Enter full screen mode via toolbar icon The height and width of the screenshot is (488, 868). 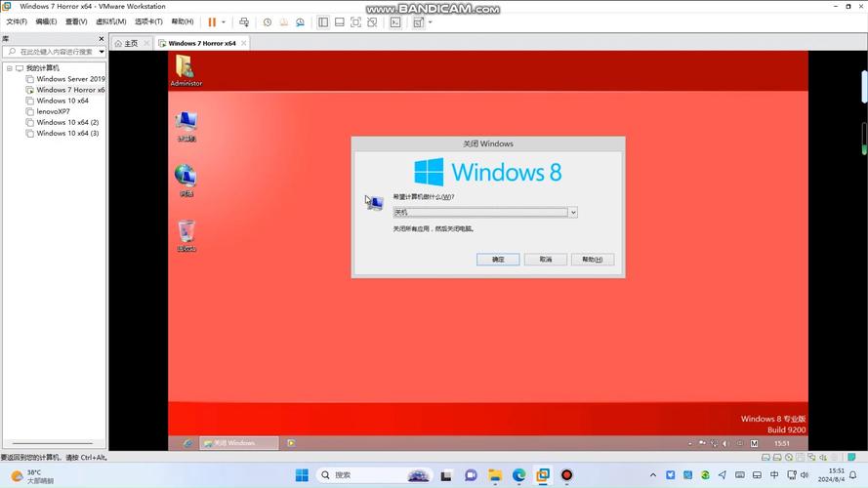(x=356, y=22)
